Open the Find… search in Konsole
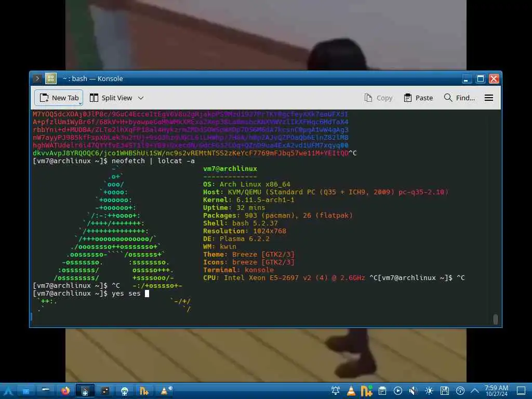The width and height of the screenshot is (532, 399). 459,98
